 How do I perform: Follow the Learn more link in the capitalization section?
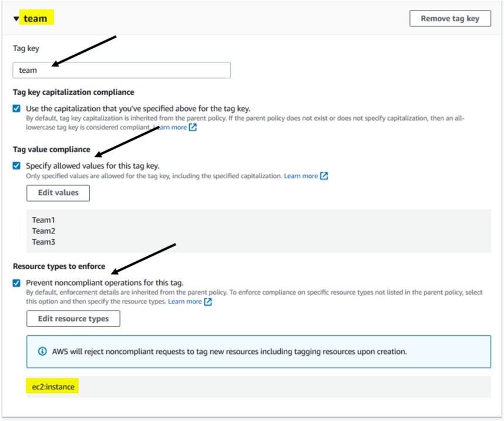tap(172, 127)
